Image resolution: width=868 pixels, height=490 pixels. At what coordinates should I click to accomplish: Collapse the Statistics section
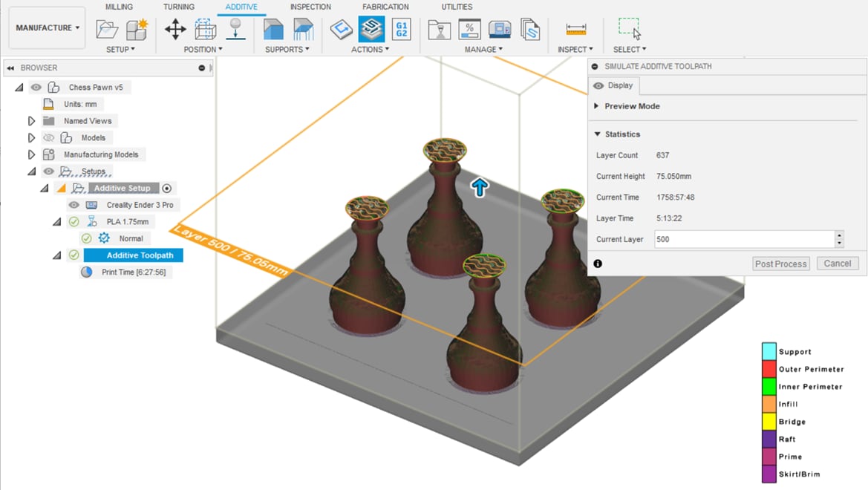(598, 134)
